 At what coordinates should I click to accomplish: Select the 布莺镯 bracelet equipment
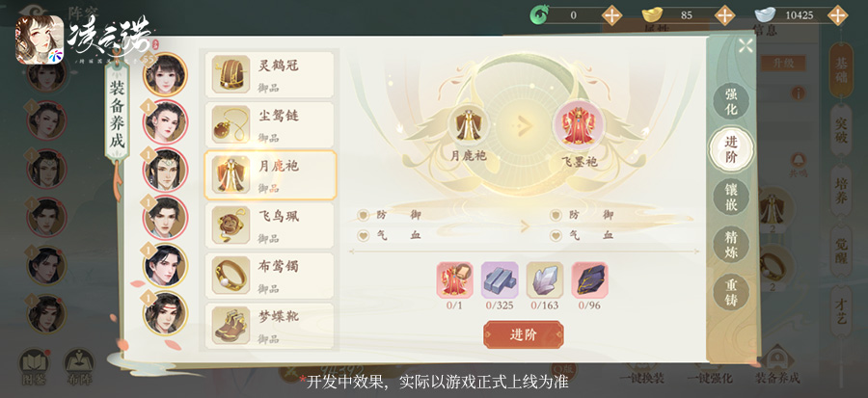[270, 276]
